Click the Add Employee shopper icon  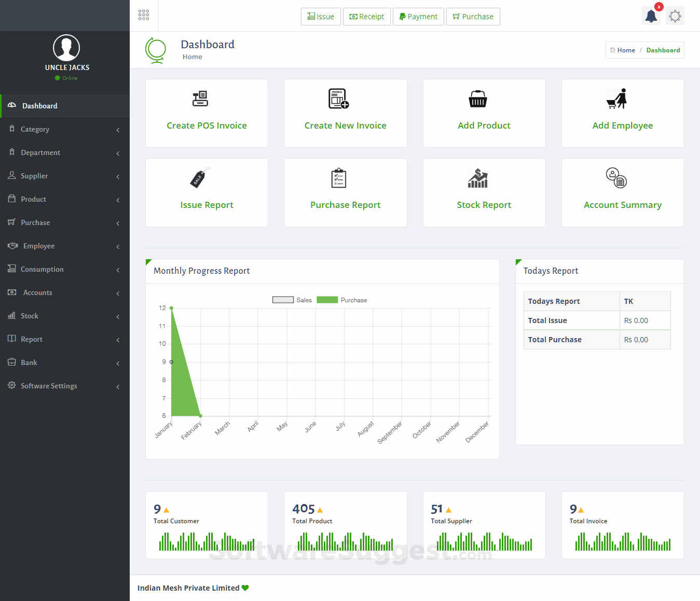[x=617, y=99]
